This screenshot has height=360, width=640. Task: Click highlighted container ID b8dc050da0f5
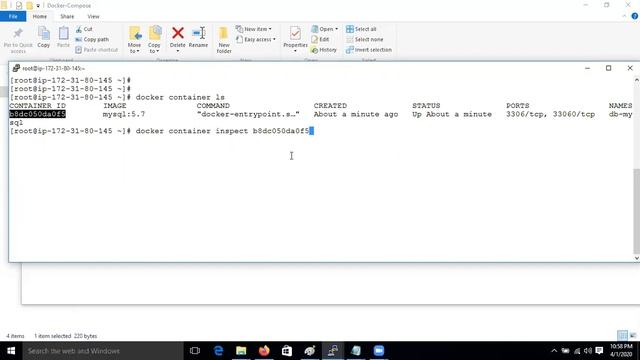coord(38,114)
